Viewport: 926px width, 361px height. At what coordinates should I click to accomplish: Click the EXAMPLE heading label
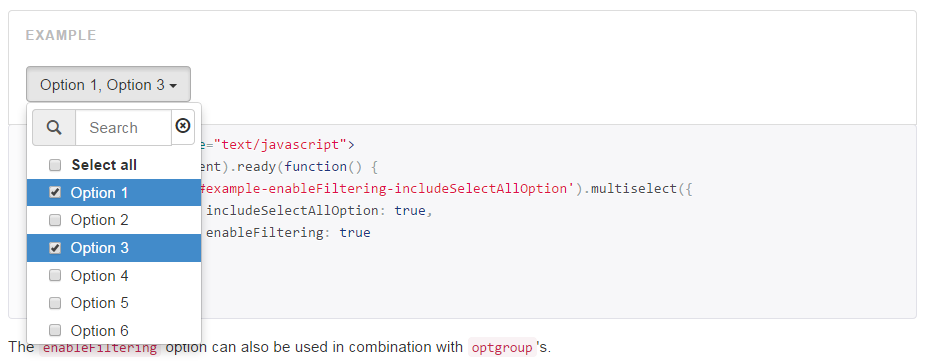[x=61, y=35]
